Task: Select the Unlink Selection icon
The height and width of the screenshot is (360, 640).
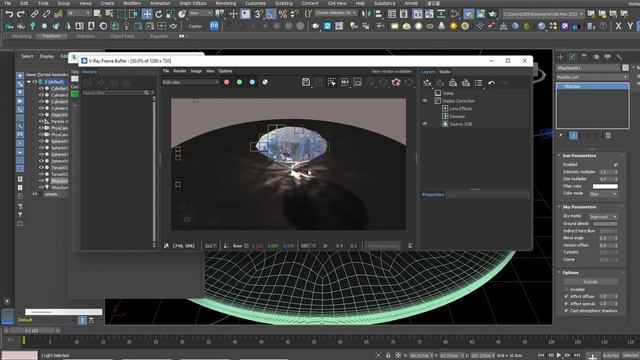Action: [x=46, y=14]
